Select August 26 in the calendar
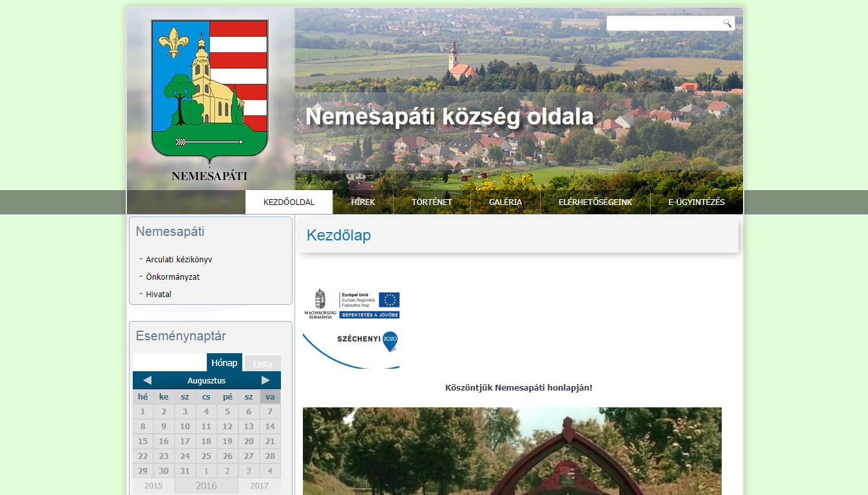The image size is (868, 495). 227,456
